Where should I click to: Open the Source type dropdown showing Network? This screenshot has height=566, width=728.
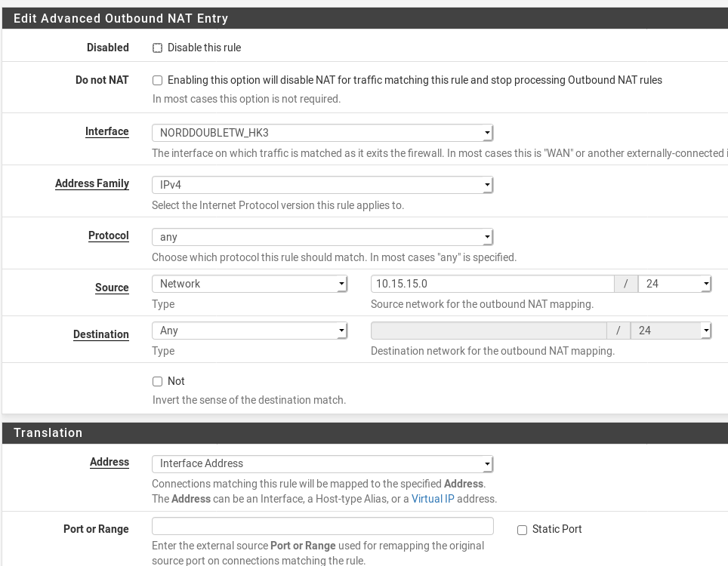pos(249,283)
